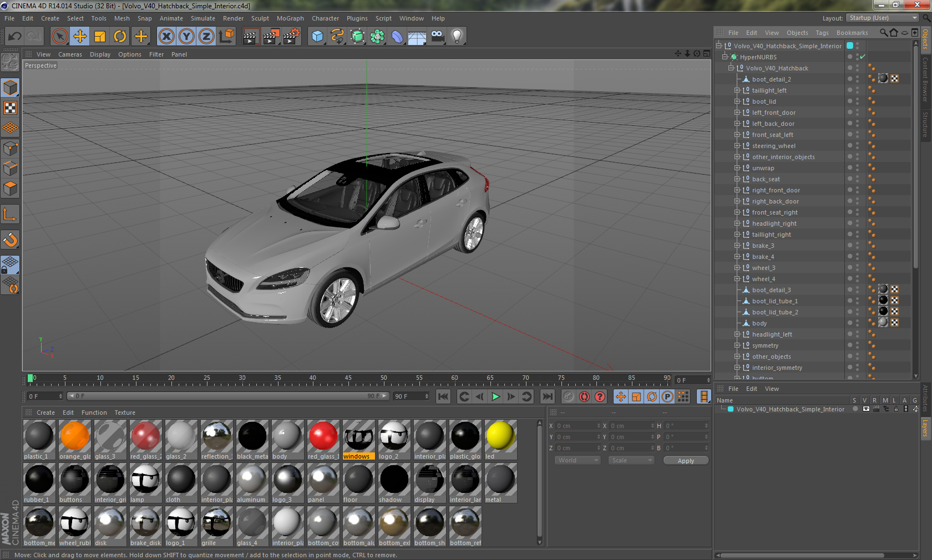Toggle X axis lock icon
Image resolution: width=932 pixels, height=560 pixels.
(x=166, y=37)
